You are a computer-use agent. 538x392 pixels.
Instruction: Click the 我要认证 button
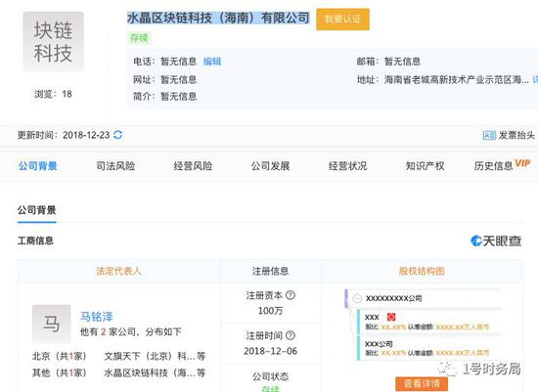click(342, 20)
